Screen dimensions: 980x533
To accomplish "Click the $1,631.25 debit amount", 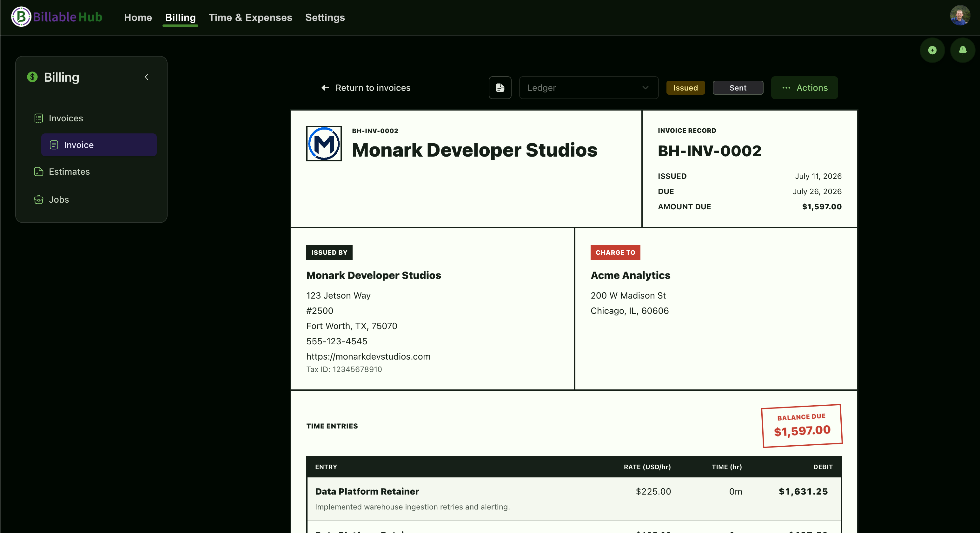I will pyautogui.click(x=803, y=491).
